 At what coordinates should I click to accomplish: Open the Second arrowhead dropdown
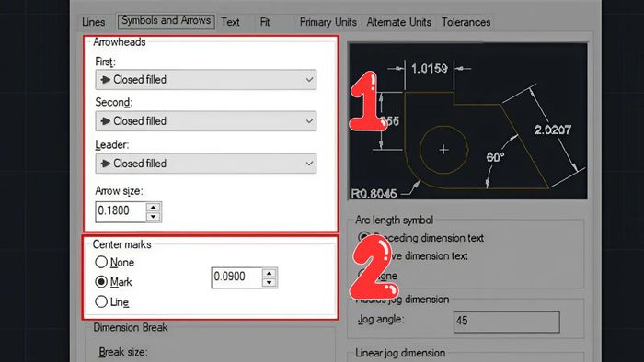[x=206, y=121]
